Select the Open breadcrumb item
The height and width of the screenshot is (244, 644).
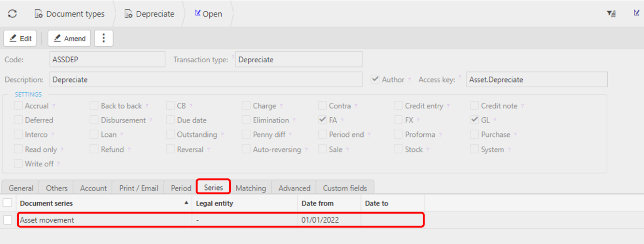[208, 14]
